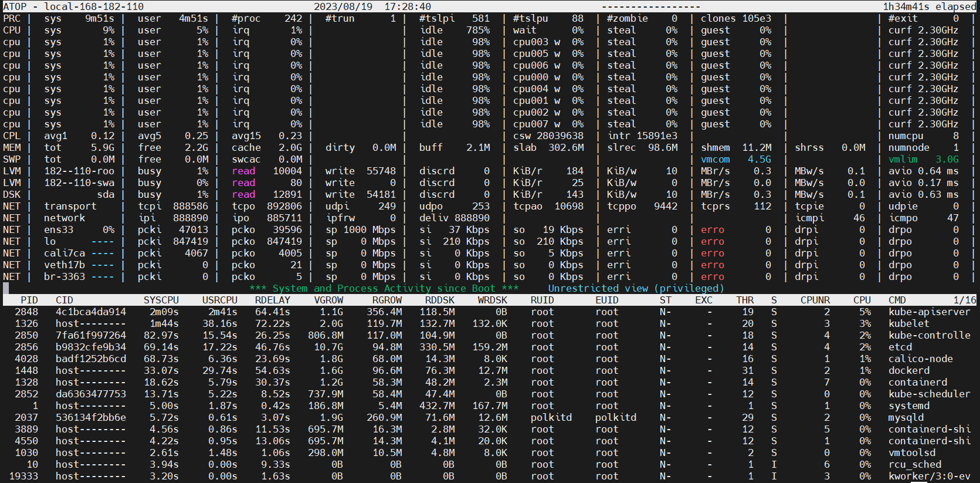
Task: Click the RDDSK column header
Action: click(x=440, y=300)
